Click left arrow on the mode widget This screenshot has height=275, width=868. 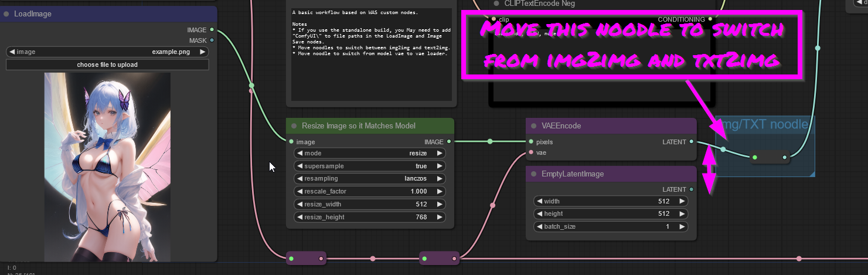click(299, 153)
